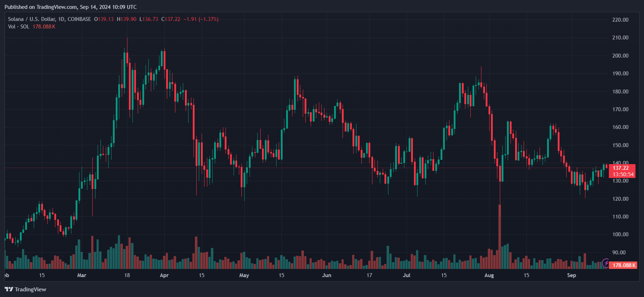This screenshot has width=644, height=297.
Task: Click the purple lightning bolt icon
Action: pos(606,264)
